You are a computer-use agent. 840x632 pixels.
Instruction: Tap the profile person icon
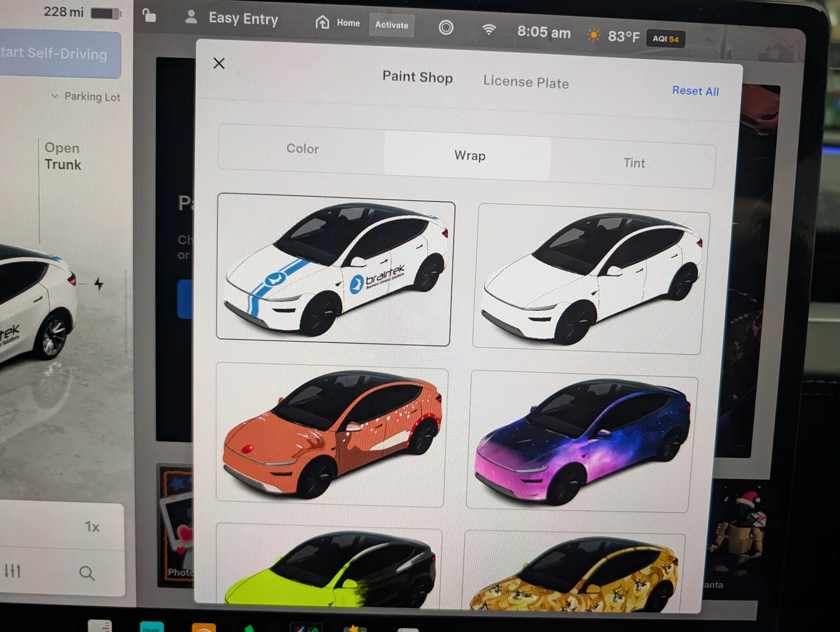191,17
